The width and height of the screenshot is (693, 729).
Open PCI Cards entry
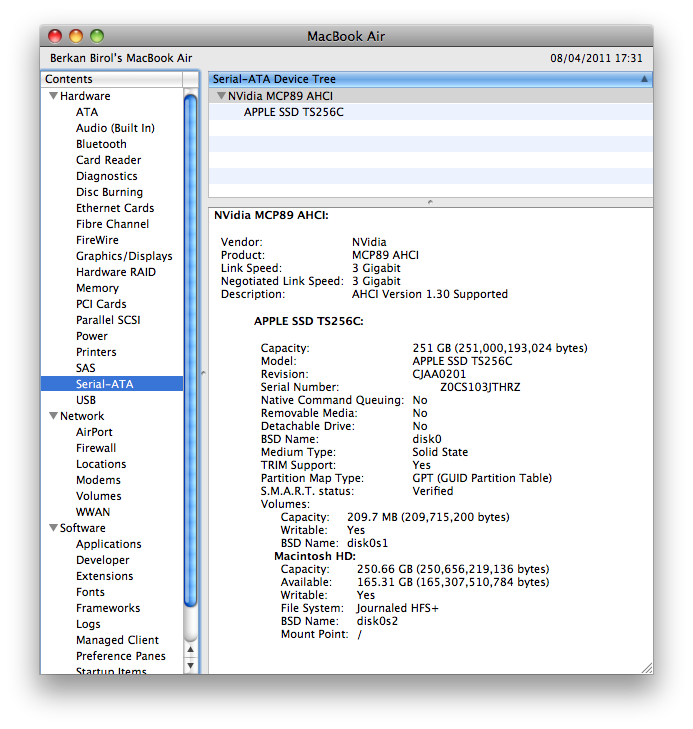tap(101, 304)
